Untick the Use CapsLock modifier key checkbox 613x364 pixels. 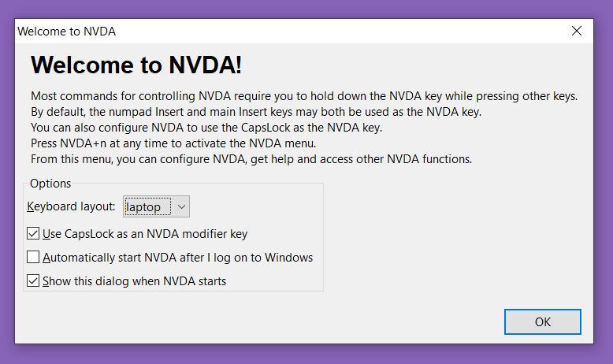33,233
